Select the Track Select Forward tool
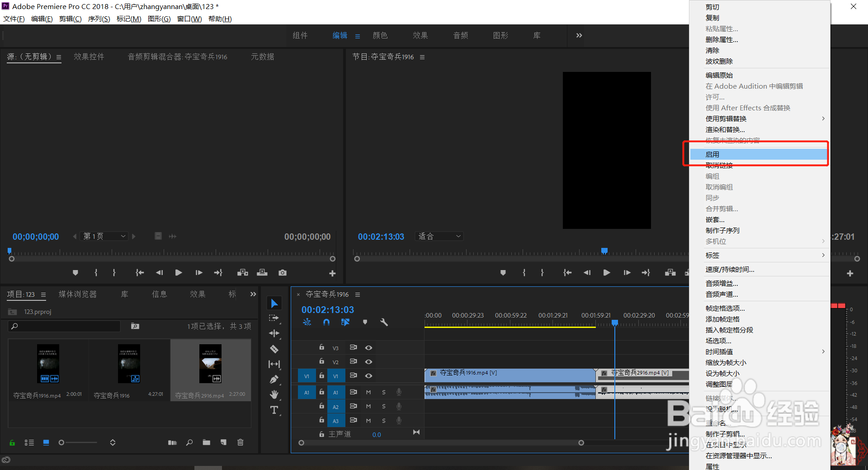 pos(274,318)
